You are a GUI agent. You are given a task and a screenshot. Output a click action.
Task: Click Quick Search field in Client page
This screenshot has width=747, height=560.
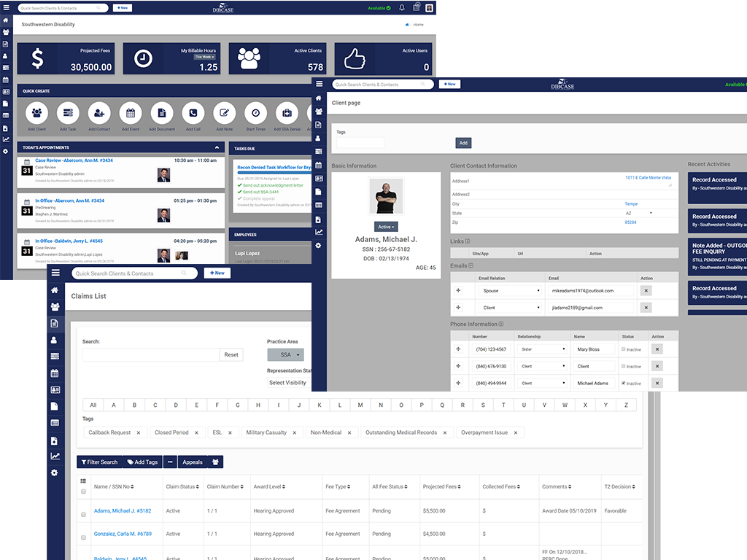coord(382,85)
